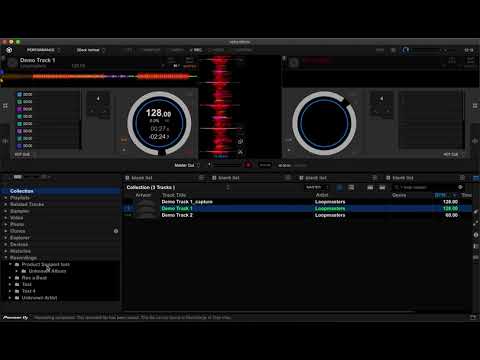Click the deck 1 jog platter
Screen dimensions: 480x360
pos(159,123)
